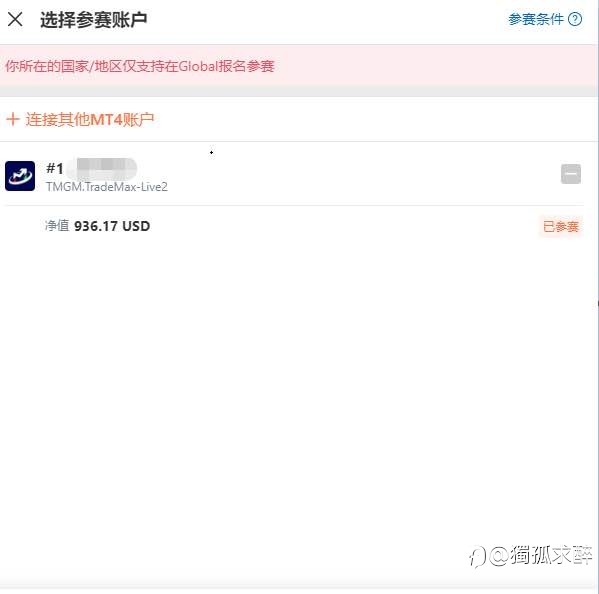Click the @獨孤求醉 watermark text
599x594 pixels.
[x=541, y=555]
